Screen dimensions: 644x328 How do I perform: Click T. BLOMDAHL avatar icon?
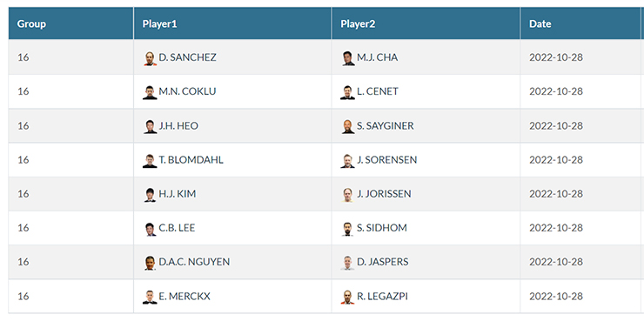click(150, 160)
